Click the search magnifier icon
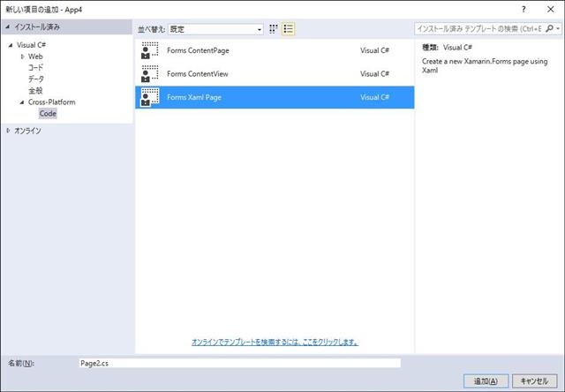 click(x=551, y=29)
